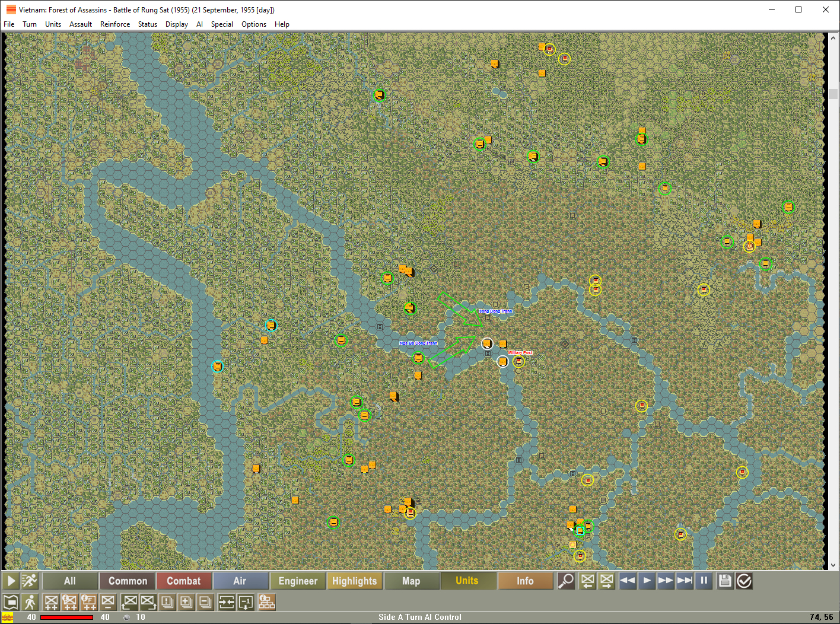The width and height of the screenshot is (840, 624).
Task: Click the fast-forward replay button
Action: pos(666,581)
